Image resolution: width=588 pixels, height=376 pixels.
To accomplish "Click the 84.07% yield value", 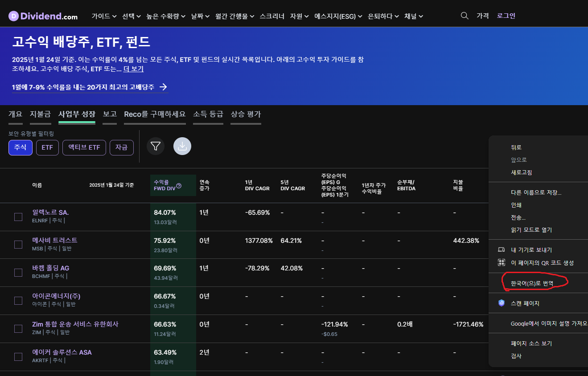I will pos(165,213).
